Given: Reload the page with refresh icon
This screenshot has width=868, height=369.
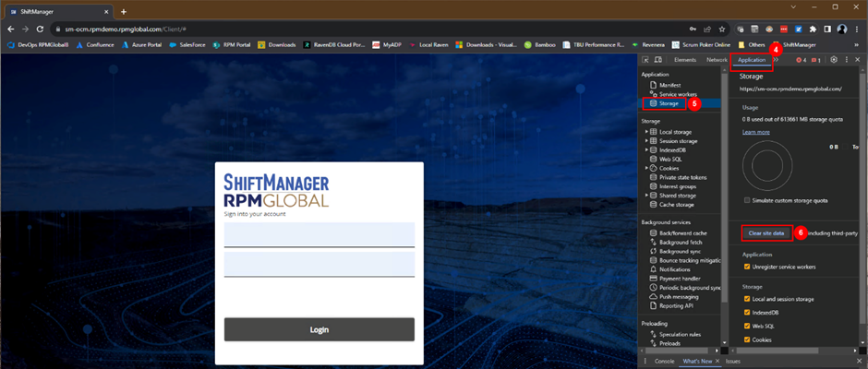Looking at the screenshot, I should tap(42, 29).
